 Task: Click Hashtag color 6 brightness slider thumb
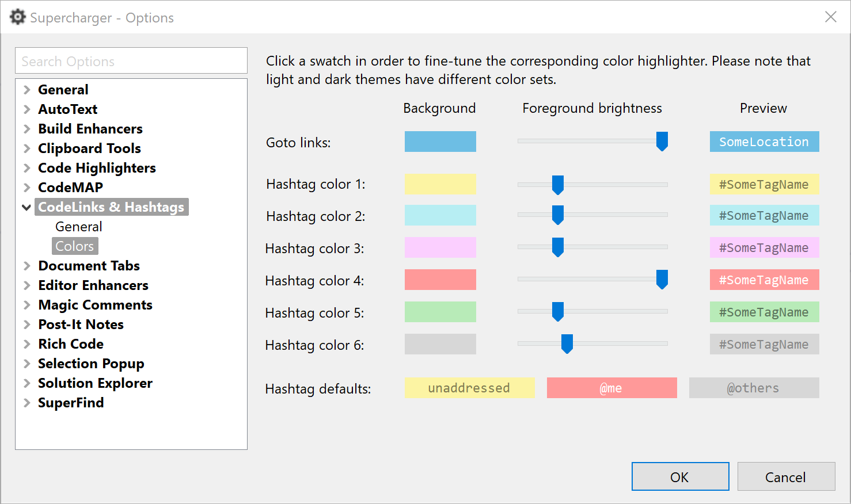coord(567,343)
